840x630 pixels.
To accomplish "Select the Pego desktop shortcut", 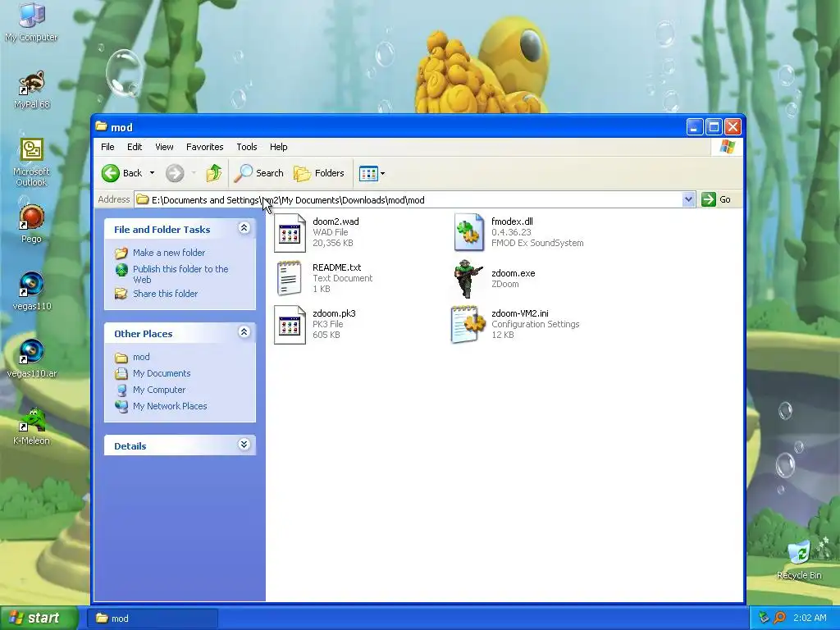I will pos(32,224).
